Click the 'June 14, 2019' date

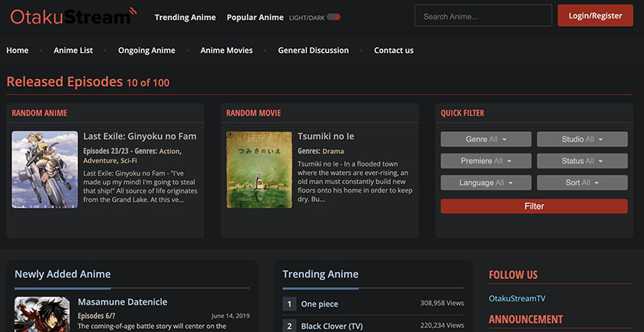click(x=231, y=316)
